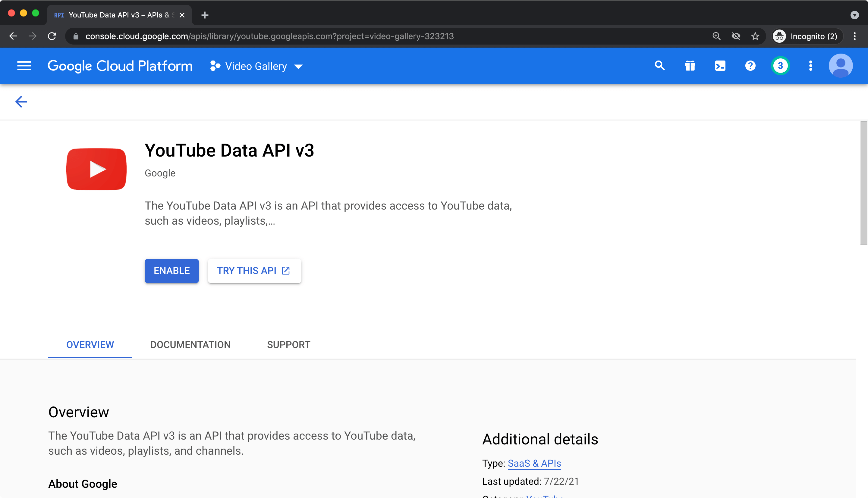Switch to Documentation tab
The width and height of the screenshot is (868, 498).
[190, 344]
